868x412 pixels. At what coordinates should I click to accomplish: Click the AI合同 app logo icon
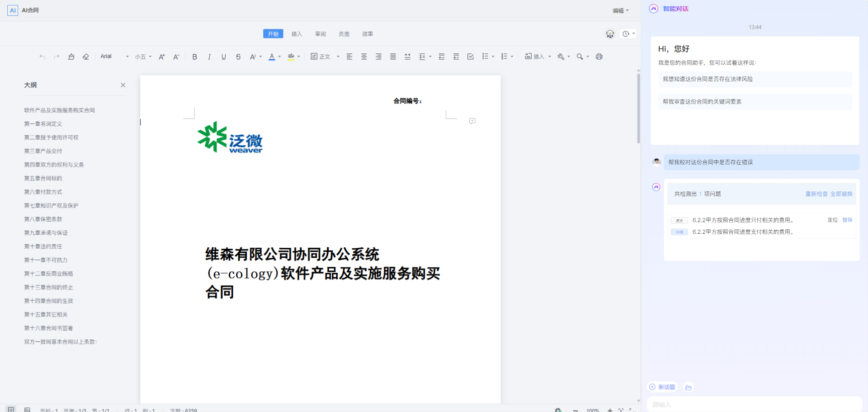coord(13,10)
